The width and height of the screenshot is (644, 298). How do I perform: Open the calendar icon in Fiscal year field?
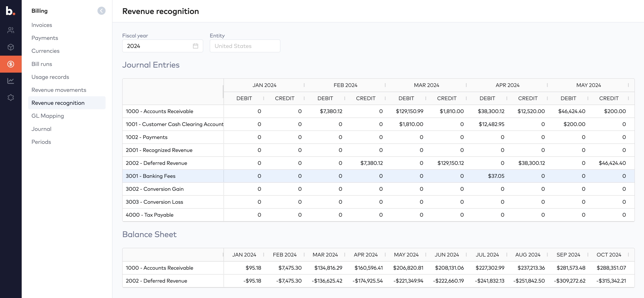pos(196,46)
